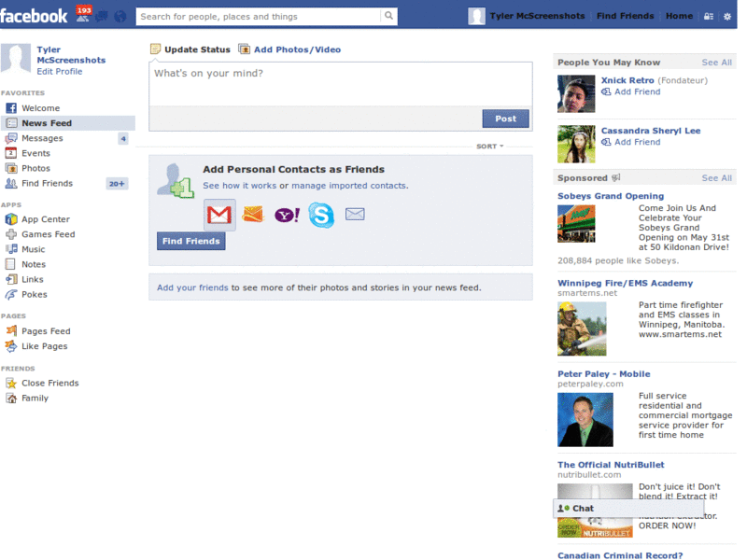Open Peter Paley - Mobile ad link
The height and width of the screenshot is (560, 747).
(x=604, y=374)
